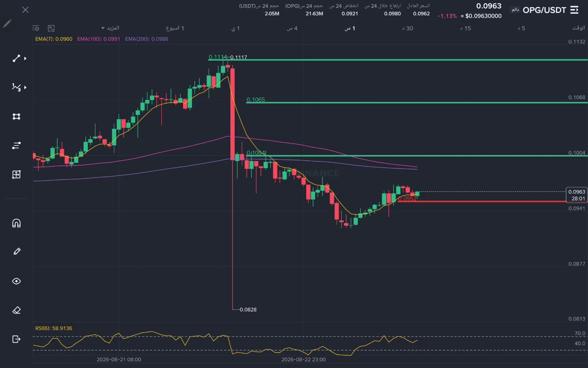Click the RSI(6) indicator label

(54, 328)
